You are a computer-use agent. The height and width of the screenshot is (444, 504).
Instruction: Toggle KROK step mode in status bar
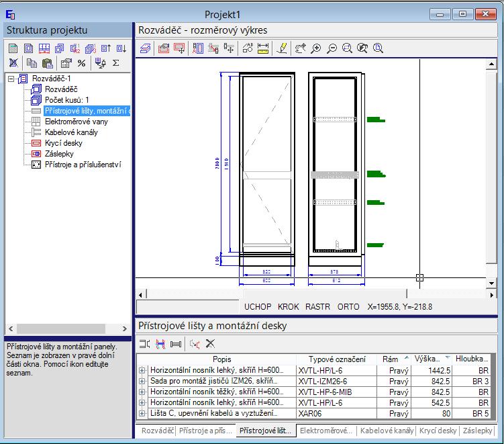(289, 306)
